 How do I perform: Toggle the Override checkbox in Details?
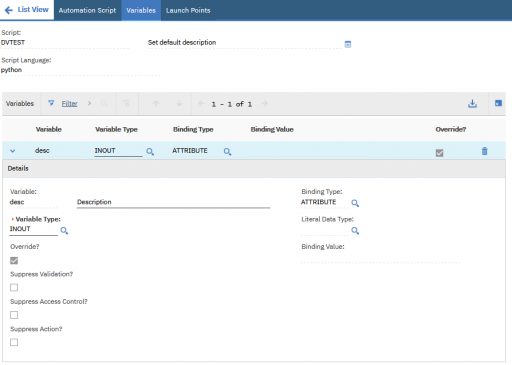click(x=14, y=260)
